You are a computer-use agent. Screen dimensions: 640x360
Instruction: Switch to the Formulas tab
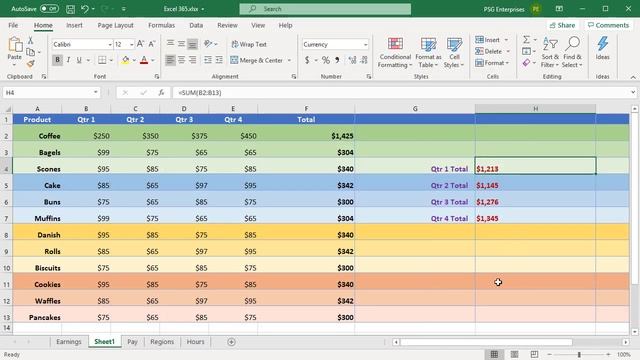coord(161,25)
